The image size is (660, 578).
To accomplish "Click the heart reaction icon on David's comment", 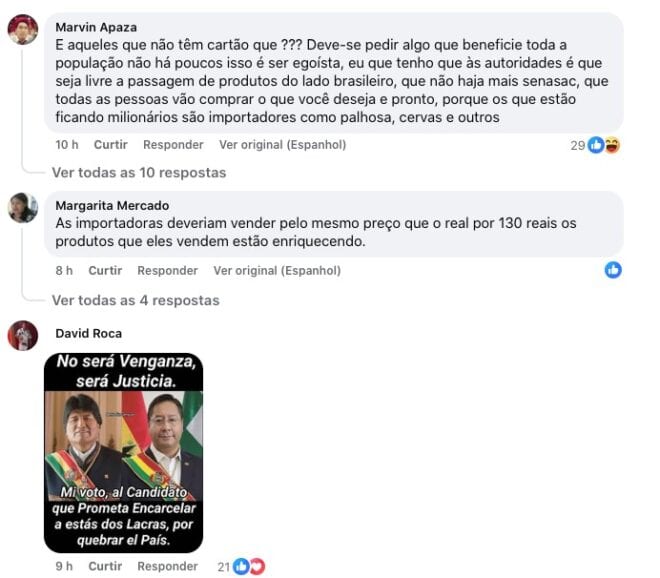I will [x=257, y=567].
